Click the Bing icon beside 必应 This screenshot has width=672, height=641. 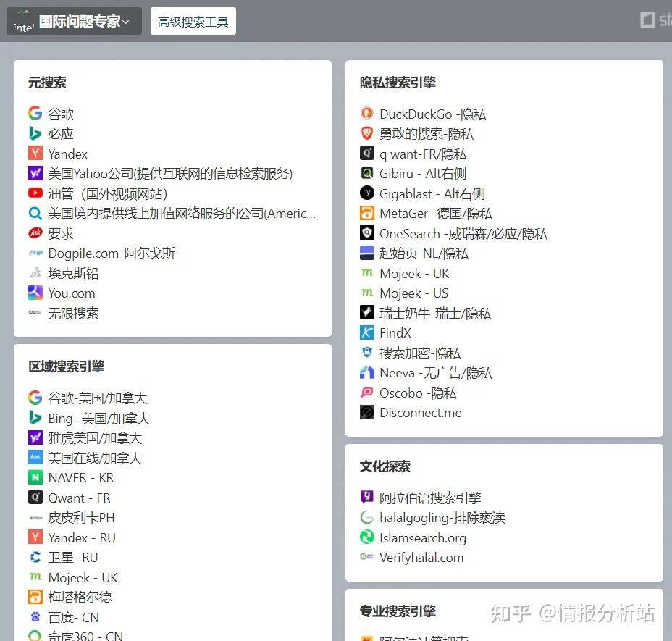point(35,133)
